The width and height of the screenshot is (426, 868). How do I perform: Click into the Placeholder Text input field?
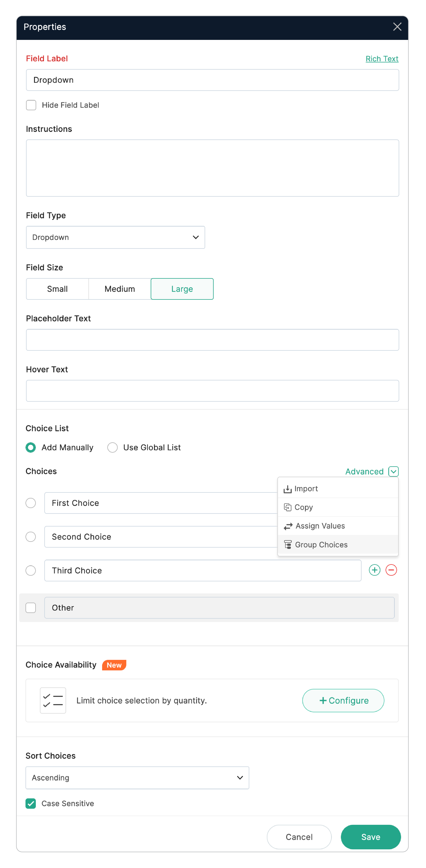(x=212, y=340)
